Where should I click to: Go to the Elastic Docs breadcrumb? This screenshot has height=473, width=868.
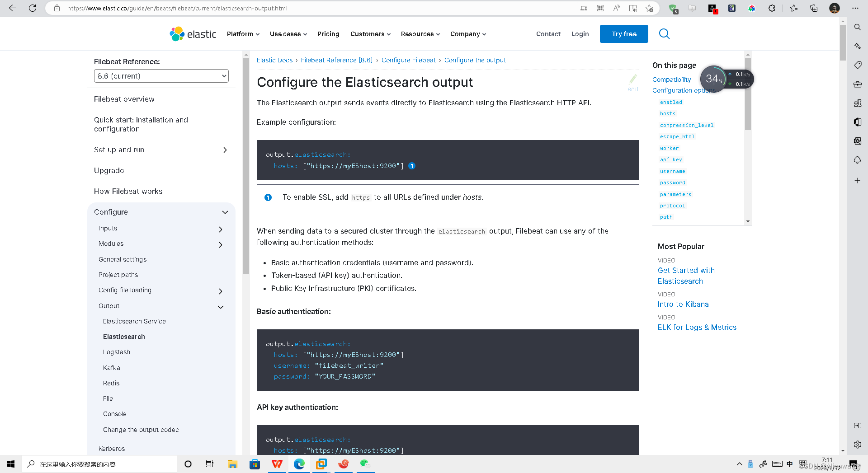[274, 60]
